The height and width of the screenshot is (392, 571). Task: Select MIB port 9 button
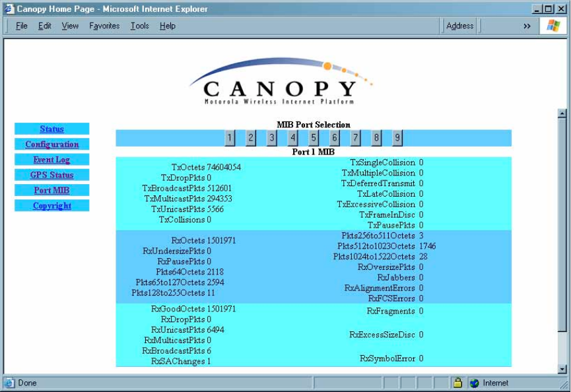point(397,138)
